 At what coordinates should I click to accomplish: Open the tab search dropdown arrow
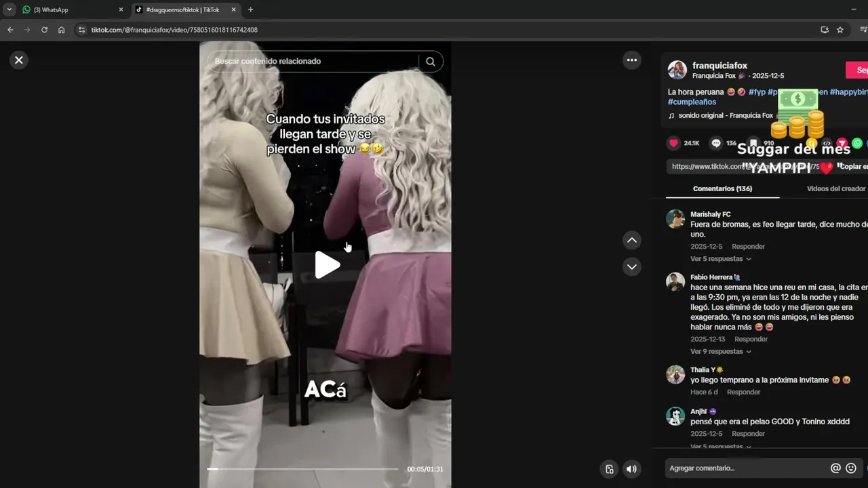pos(9,9)
